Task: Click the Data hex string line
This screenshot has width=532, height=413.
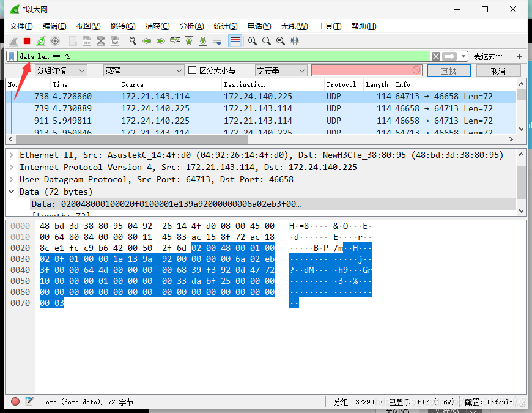Action: (273, 204)
